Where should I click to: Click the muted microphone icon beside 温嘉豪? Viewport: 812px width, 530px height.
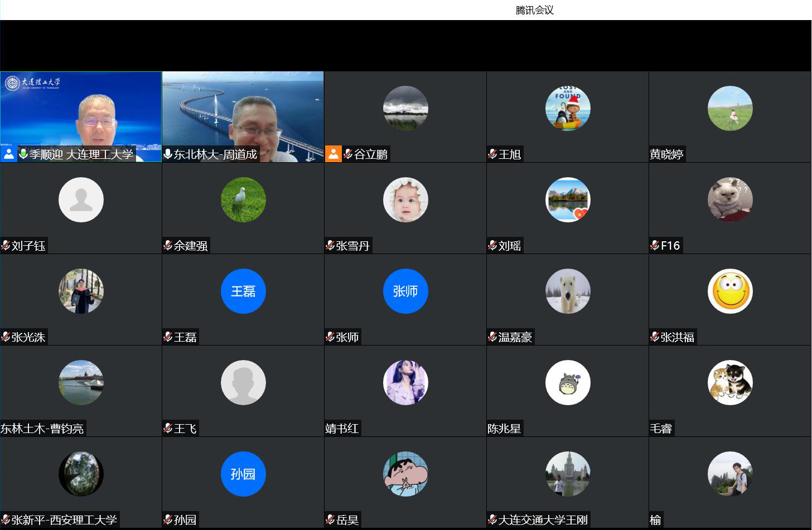(492, 337)
